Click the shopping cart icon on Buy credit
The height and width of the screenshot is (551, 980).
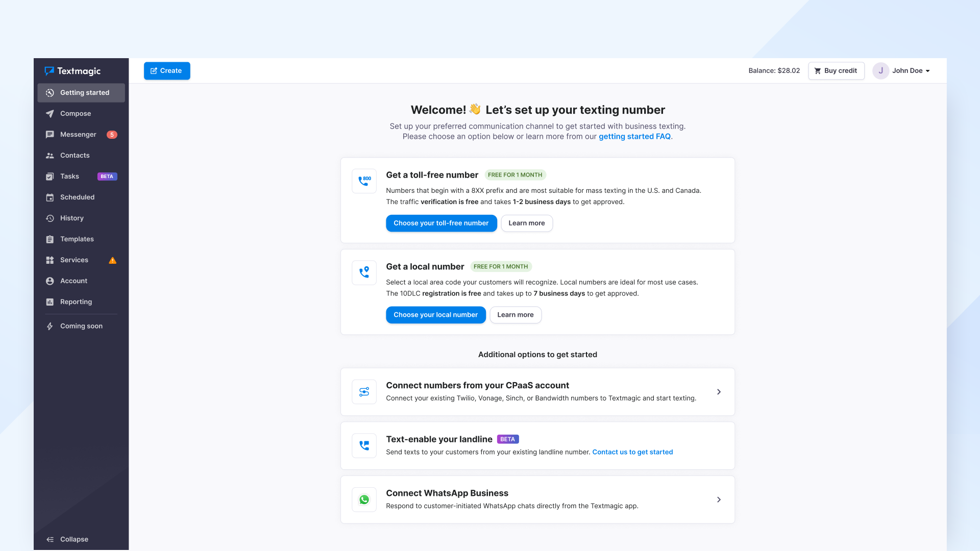pos(817,71)
